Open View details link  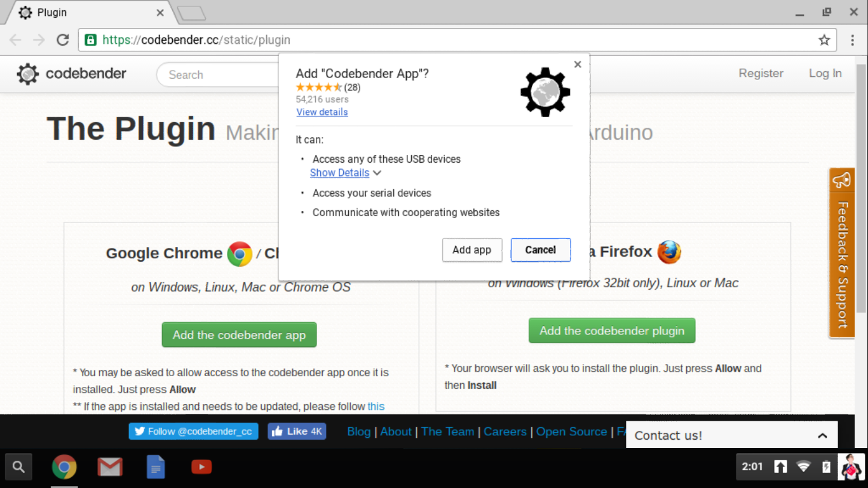pyautogui.click(x=322, y=112)
